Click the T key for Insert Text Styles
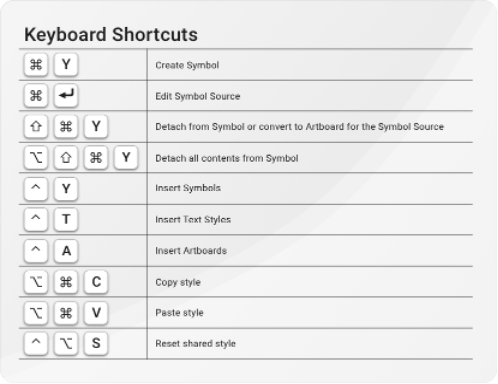 [66, 219]
